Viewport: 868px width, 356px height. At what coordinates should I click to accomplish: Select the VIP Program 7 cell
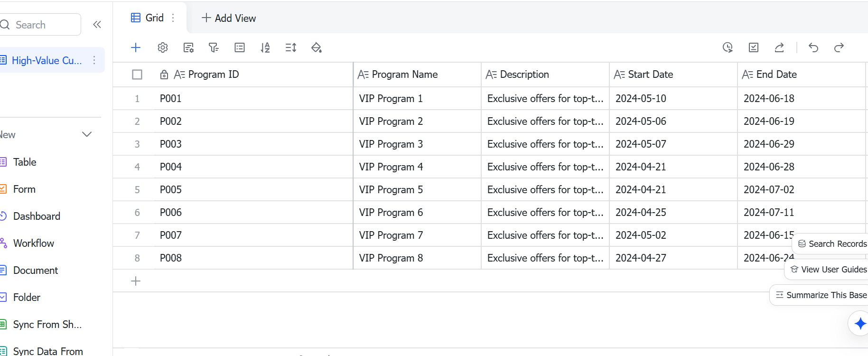pos(417,235)
